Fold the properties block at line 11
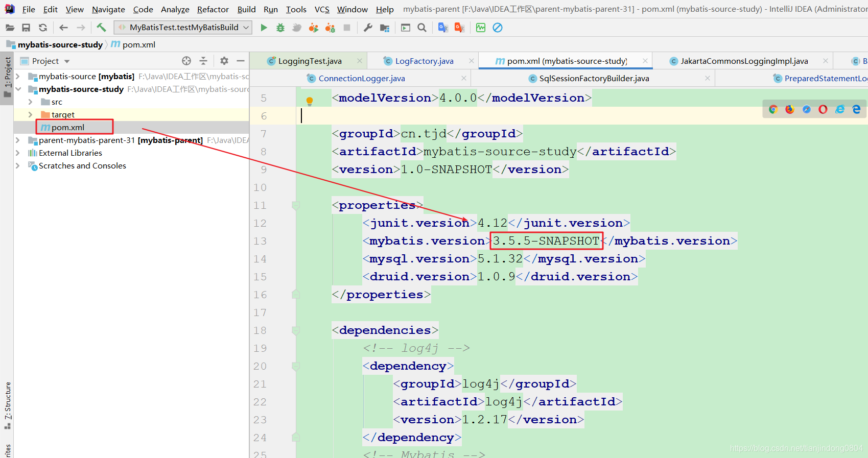Screen dimensions: 868x458 click(x=296, y=205)
